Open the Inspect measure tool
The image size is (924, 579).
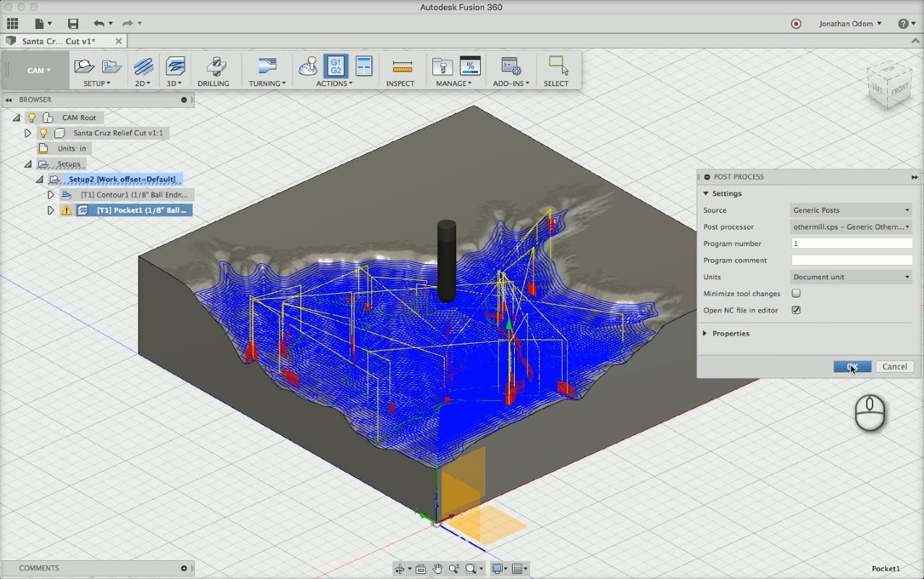pos(400,67)
